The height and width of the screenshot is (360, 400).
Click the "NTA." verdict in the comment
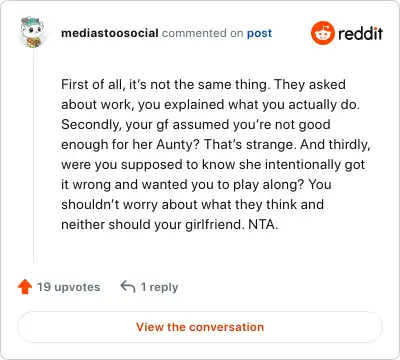263,224
